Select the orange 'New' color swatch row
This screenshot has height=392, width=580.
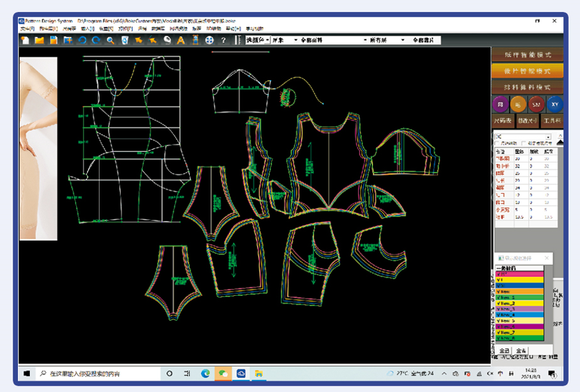pos(520,291)
